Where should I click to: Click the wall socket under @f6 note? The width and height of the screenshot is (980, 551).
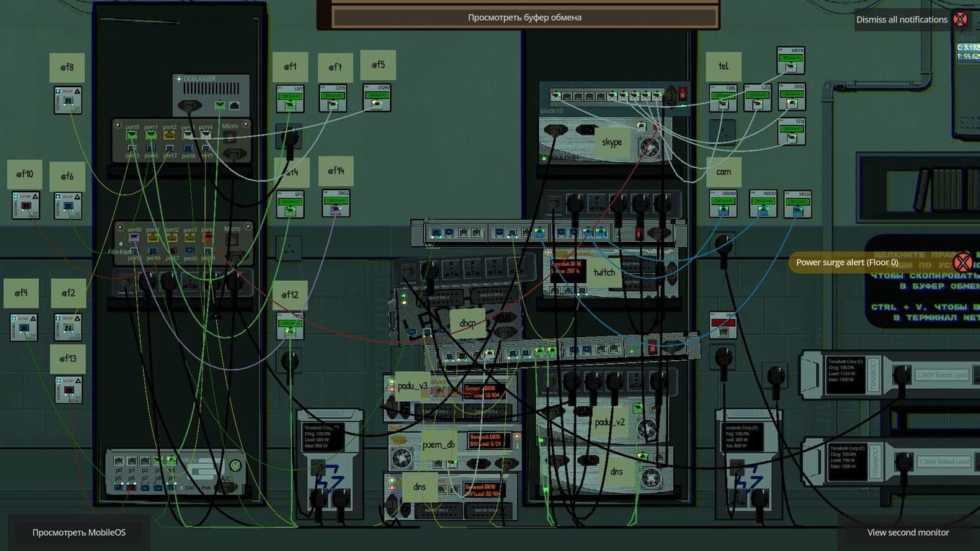coord(68,206)
